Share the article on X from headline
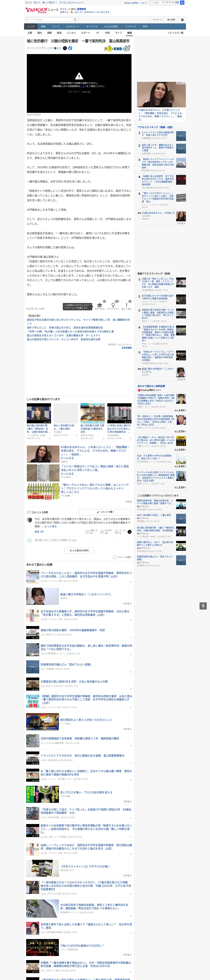Viewport: 210px width, 980px height. coord(65,48)
